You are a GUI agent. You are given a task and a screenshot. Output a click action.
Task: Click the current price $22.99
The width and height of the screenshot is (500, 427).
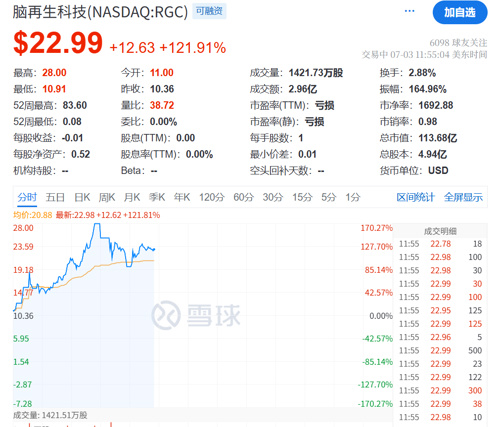(58, 43)
